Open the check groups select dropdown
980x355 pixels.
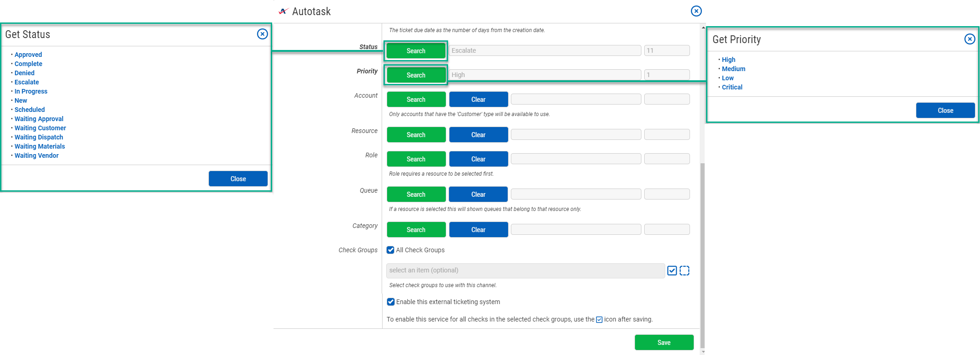coord(525,271)
